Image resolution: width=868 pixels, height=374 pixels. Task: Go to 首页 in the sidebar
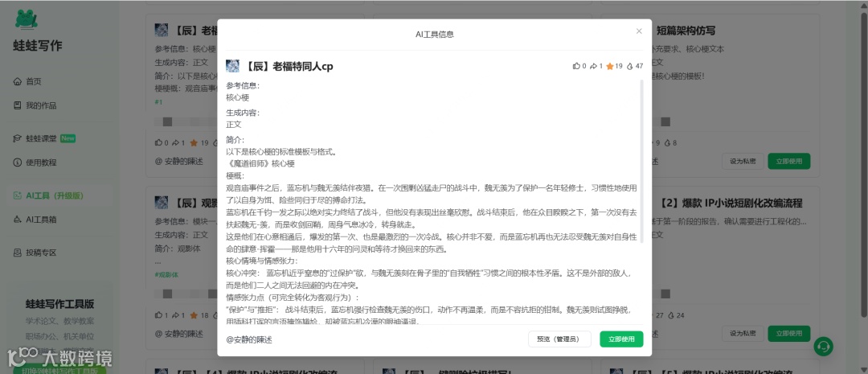tap(33, 81)
